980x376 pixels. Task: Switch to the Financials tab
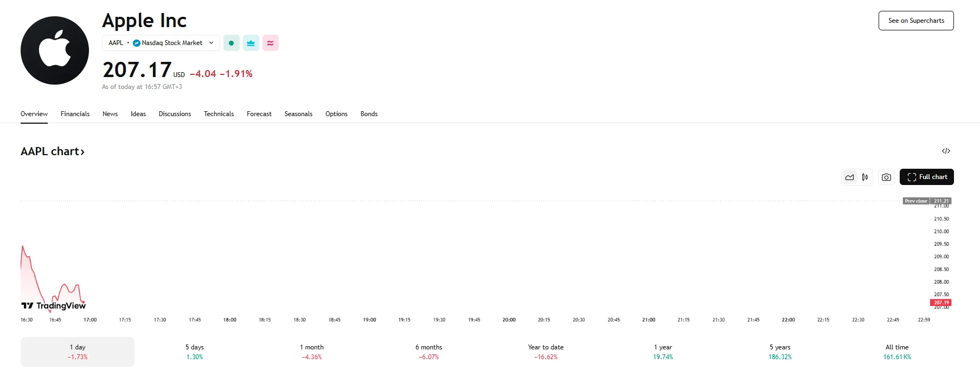(x=75, y=114)
